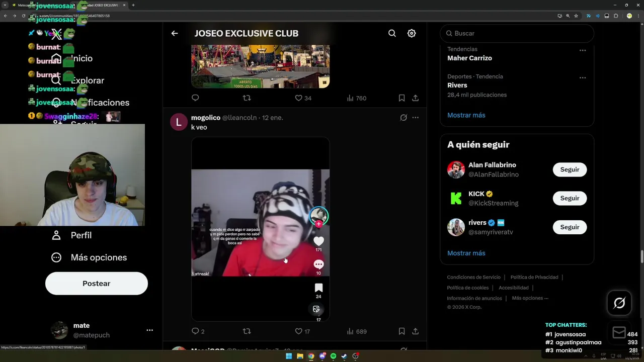The image size is (644, 362).
Task: Open Discord from the taskbar
Action: point(322,356)
